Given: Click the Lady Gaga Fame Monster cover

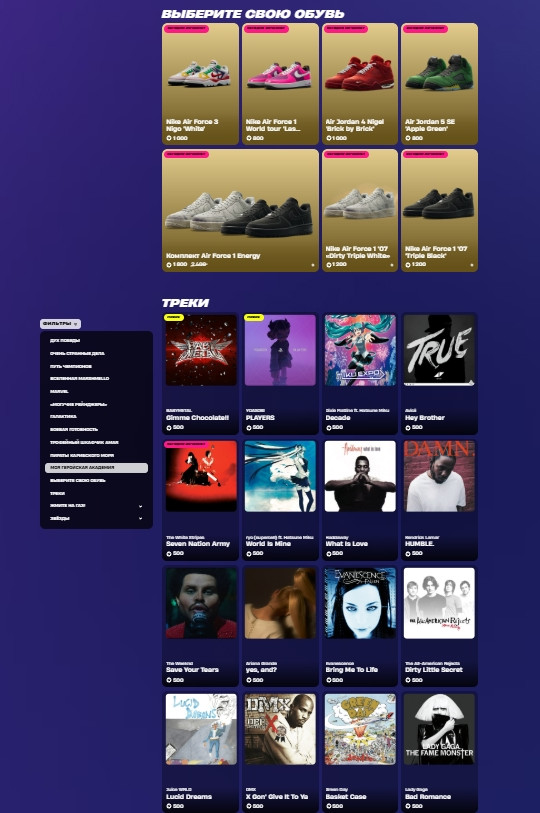Looking at the screenshot, I should click(x=439, y=730).
